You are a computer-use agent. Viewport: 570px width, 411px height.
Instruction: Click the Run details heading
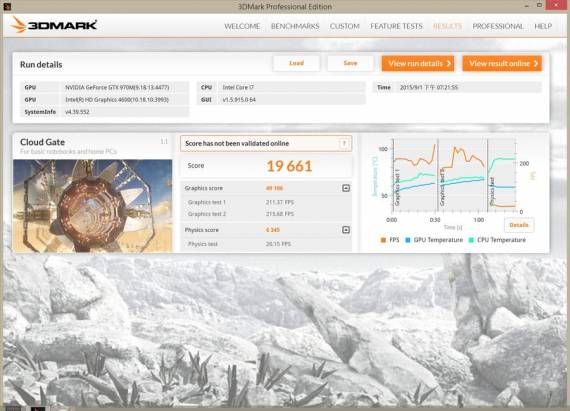click(x=41, y=65)
